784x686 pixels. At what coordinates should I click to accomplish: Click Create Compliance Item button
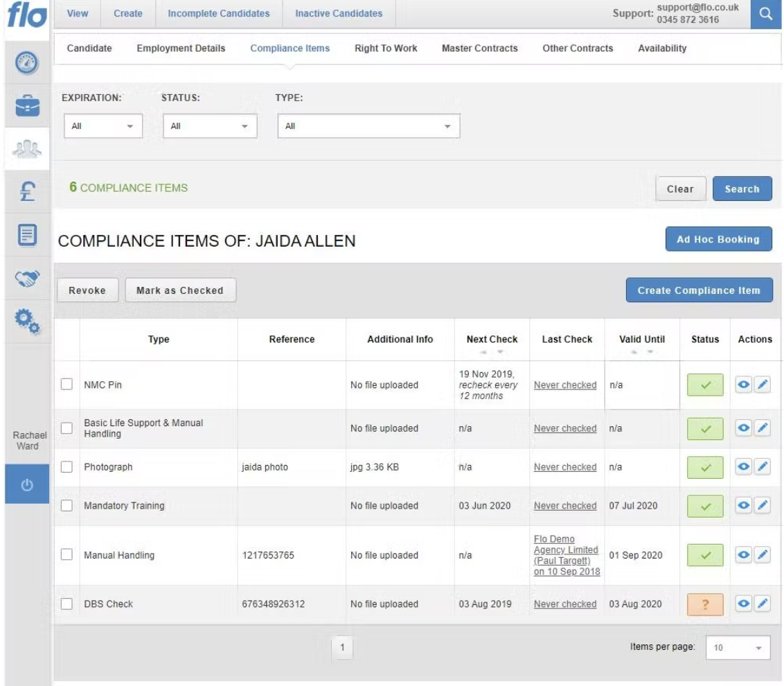pos(699,290)
